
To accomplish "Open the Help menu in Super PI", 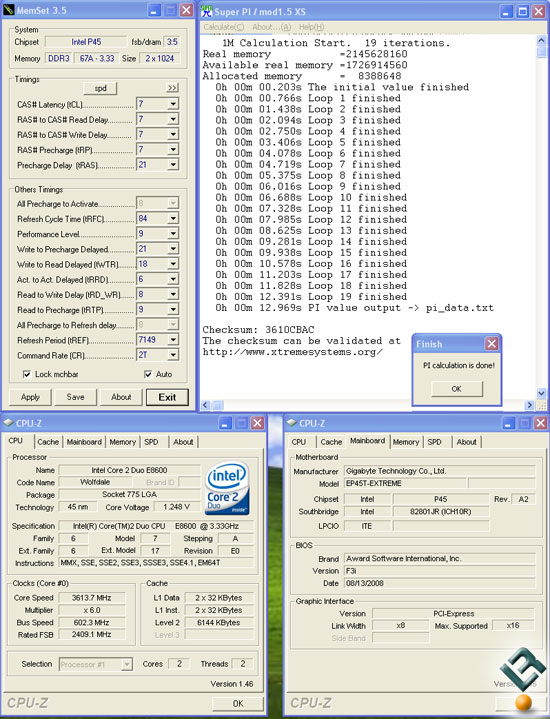I will 311,27.
